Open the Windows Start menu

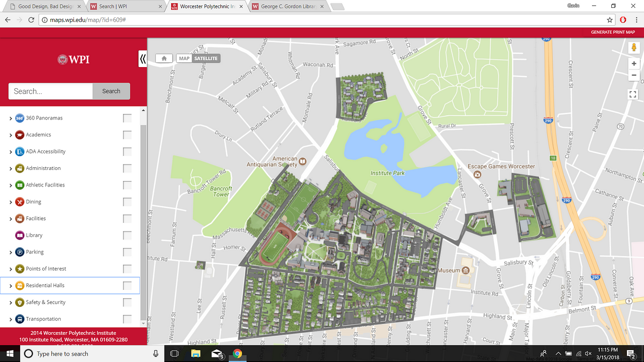pyautogui.click(x=10, y=354)
